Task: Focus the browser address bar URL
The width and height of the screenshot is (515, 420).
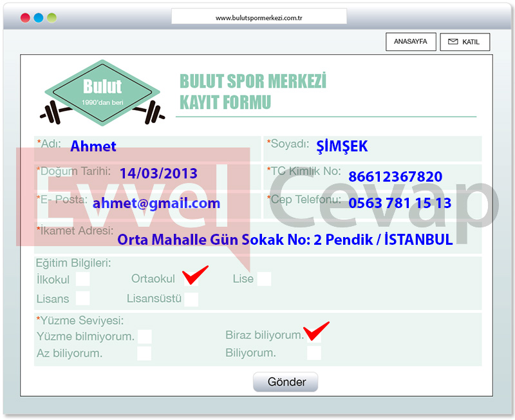Action: click(x=259, y=18)
